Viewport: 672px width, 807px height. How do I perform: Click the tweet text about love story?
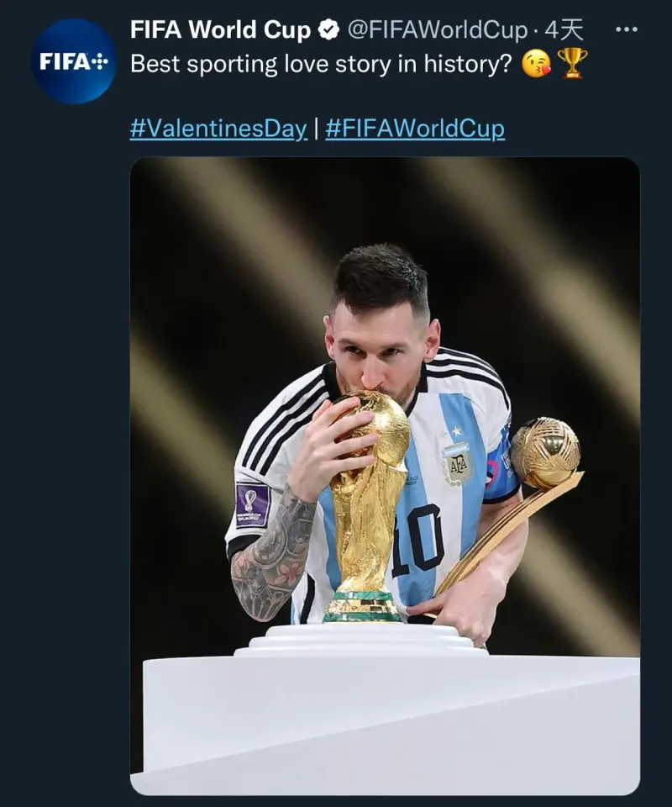click(321, 65)
